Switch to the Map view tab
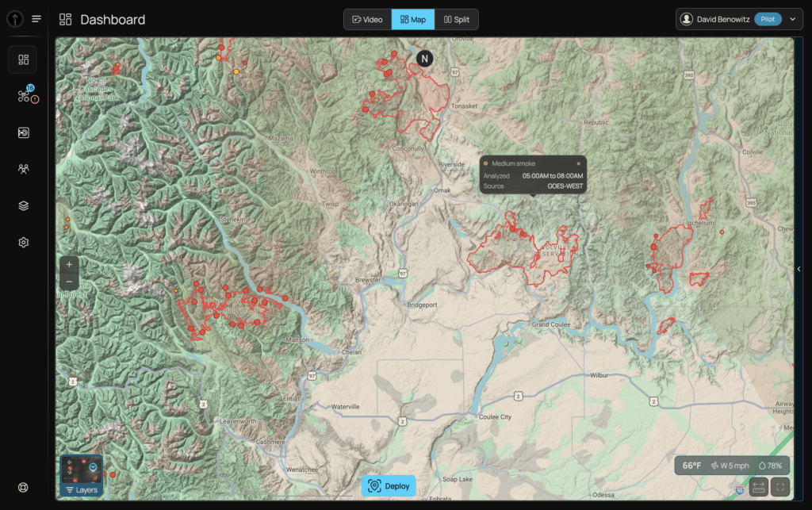The height and width of the screenshot is (510, 812). tap(413, 20)
